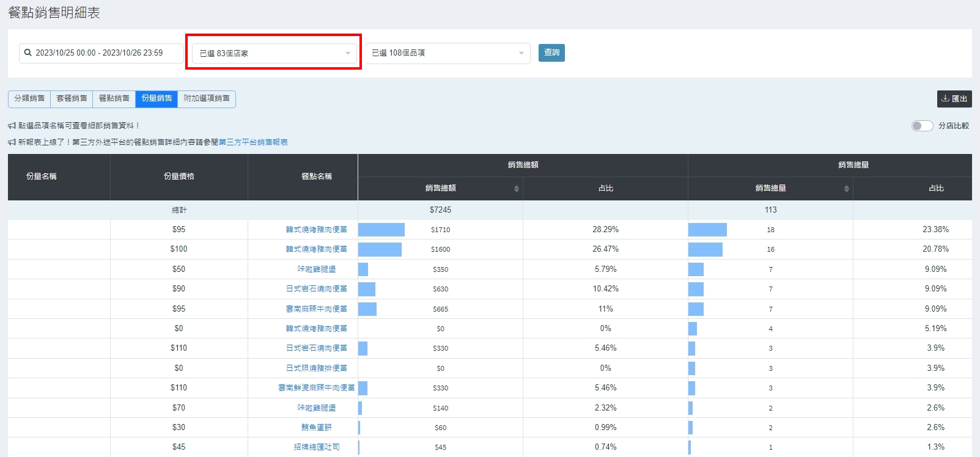Click megaphone icon beside 新報表上線了 notice
This screenshot has width=980, height=457.
pyautogui.click(x=12, y=142)
